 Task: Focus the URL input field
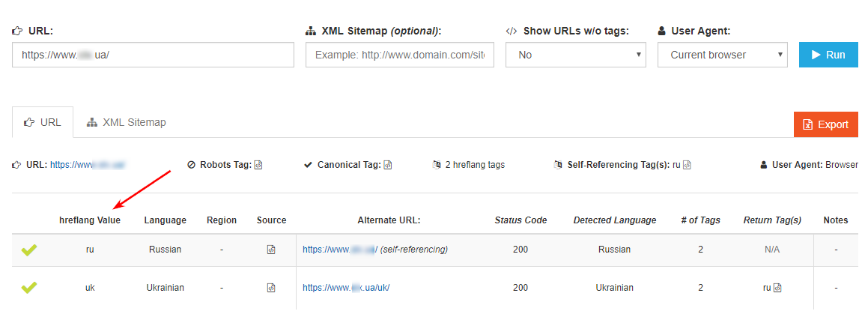pyautogui.click(x=153, y=55)
